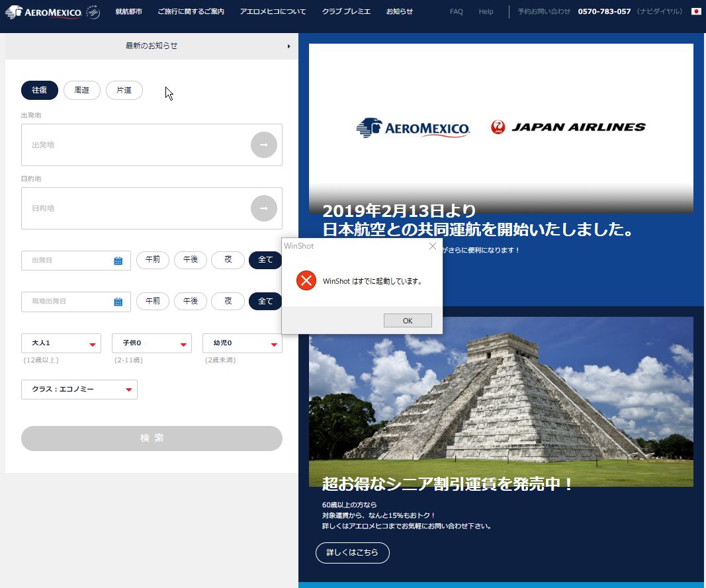Open アエロメヒコについて menu
Viewport: 706px width, 588px height.
pyautogui.click(x=273, y=12)
